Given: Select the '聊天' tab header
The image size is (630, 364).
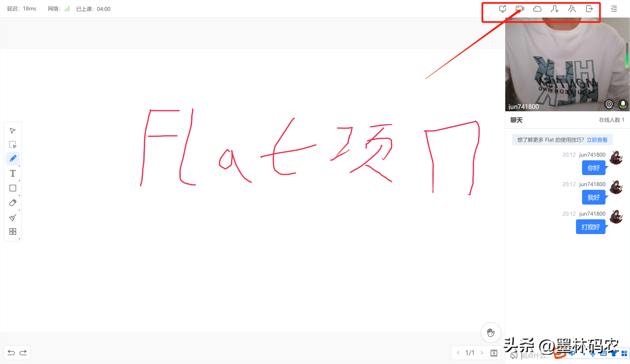Looking at the screenshot, I should [x=517, y=120].
